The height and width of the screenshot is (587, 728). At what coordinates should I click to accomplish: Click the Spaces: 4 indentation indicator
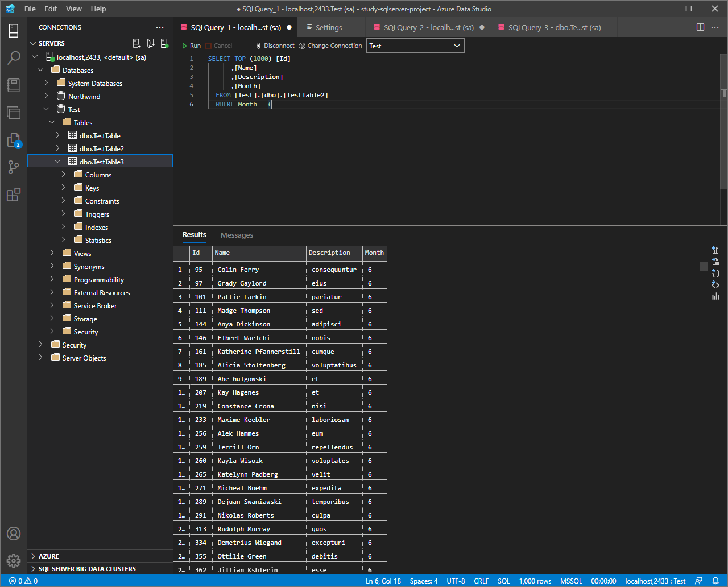(x=424, y=581)
